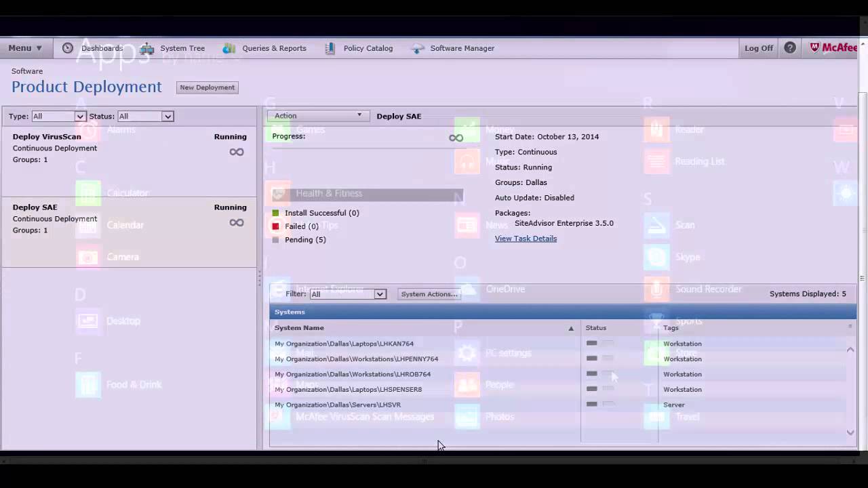Open the Menu dropdown
This screenshot has width=868, height=488.
tap(25, 48)
